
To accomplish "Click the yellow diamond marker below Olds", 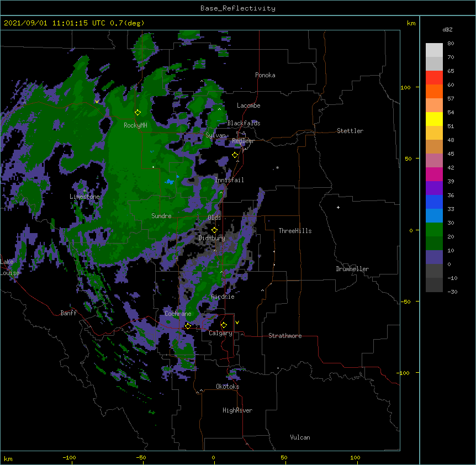I will click(214, 230).
